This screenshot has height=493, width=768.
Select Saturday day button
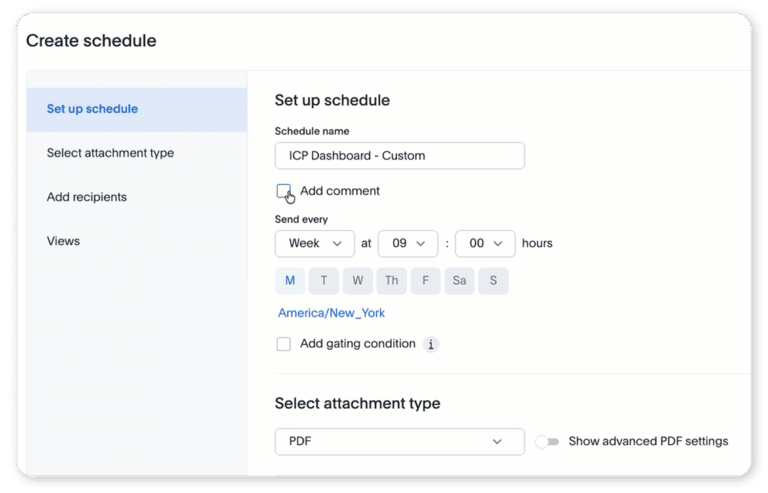pos(459,280)
